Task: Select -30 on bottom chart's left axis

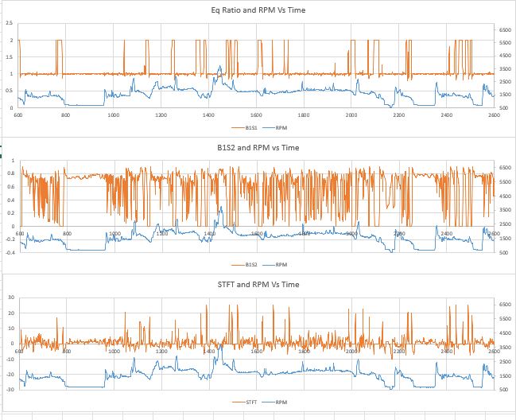Action: coord(10,390)
